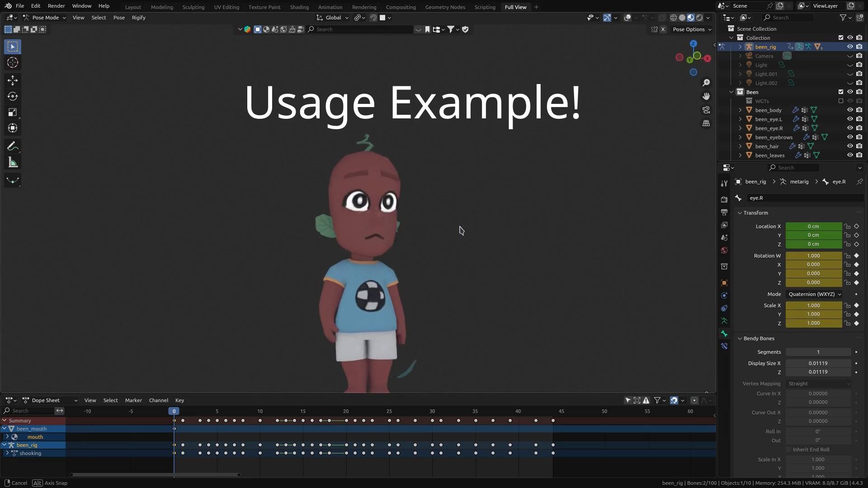Click the zoom magnifier viewport icon
Screen dimensions: 868x488
(706, 83)
